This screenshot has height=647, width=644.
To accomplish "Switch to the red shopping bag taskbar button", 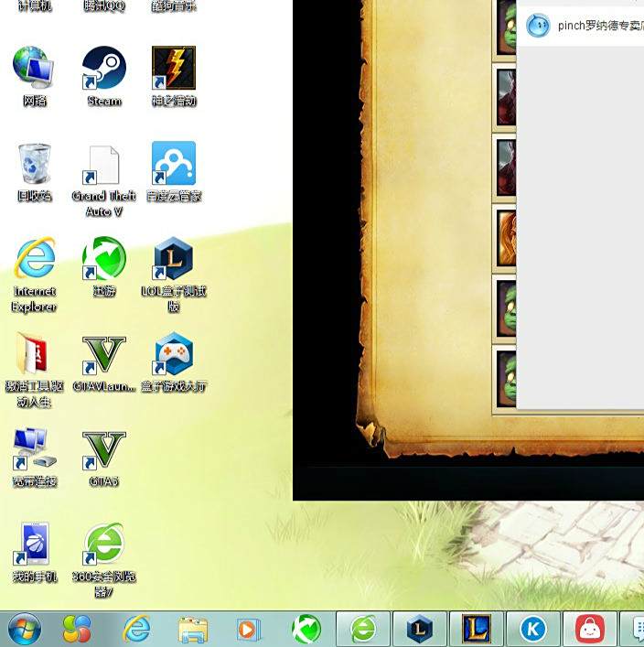I will [x=590, y=629].
